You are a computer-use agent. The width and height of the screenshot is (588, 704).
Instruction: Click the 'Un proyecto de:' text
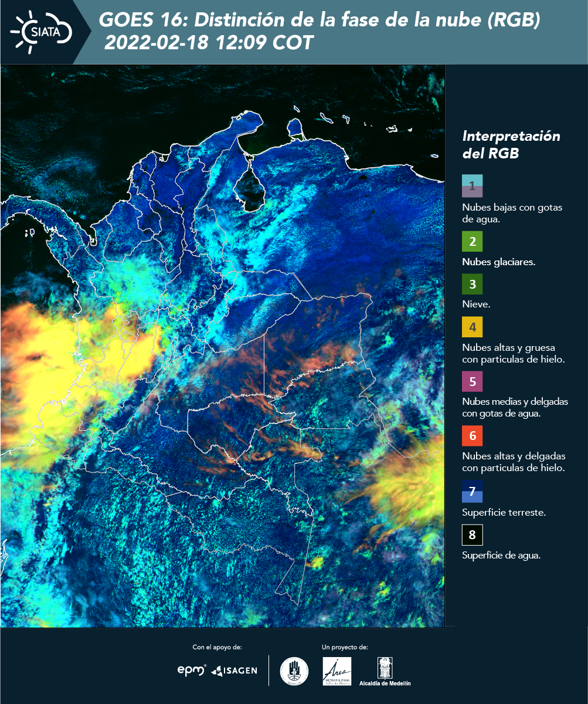pyautogui.click(x=345, y=648)
